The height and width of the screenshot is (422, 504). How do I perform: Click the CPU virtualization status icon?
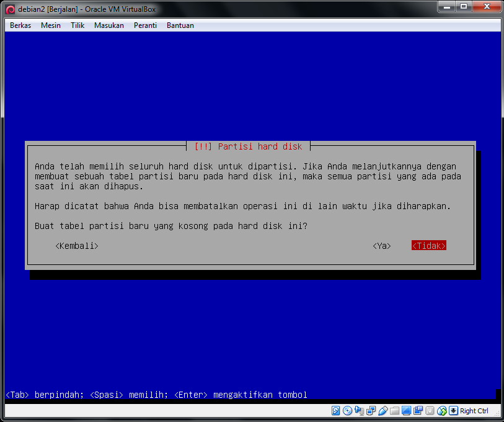[x=430, y=410]
